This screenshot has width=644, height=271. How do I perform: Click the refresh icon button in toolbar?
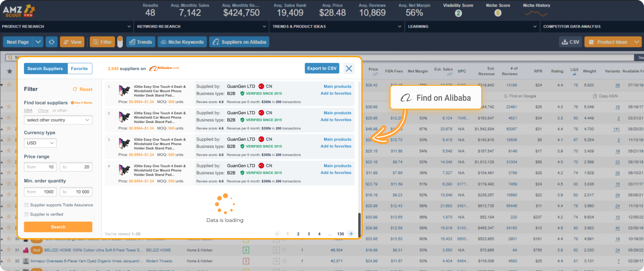click(52, 42)
